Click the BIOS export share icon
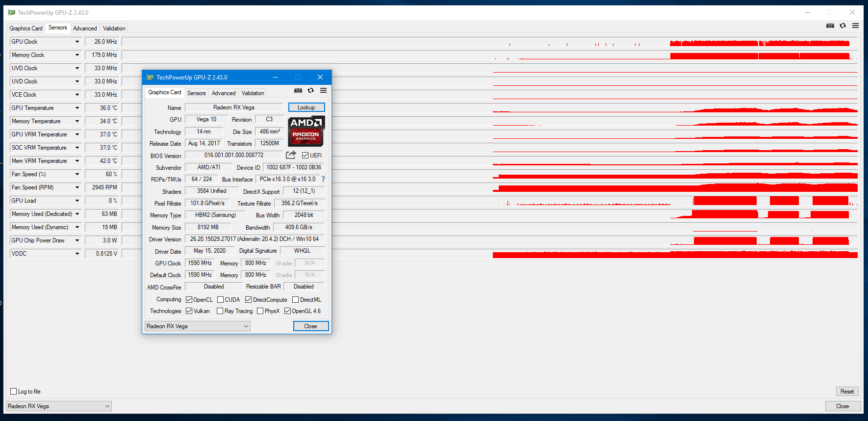 tap(291, 155)
